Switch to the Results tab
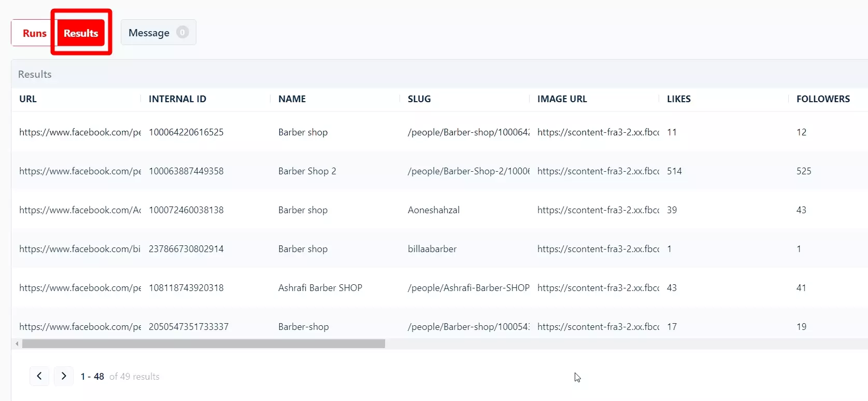The height and width of the screenshot is (401, 868). [x=81, y=33]
